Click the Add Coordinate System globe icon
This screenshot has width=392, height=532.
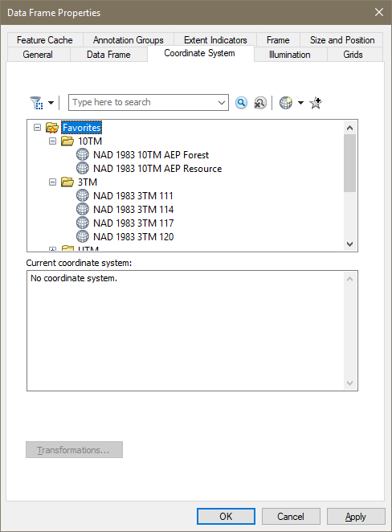click(x=286, y=103)
